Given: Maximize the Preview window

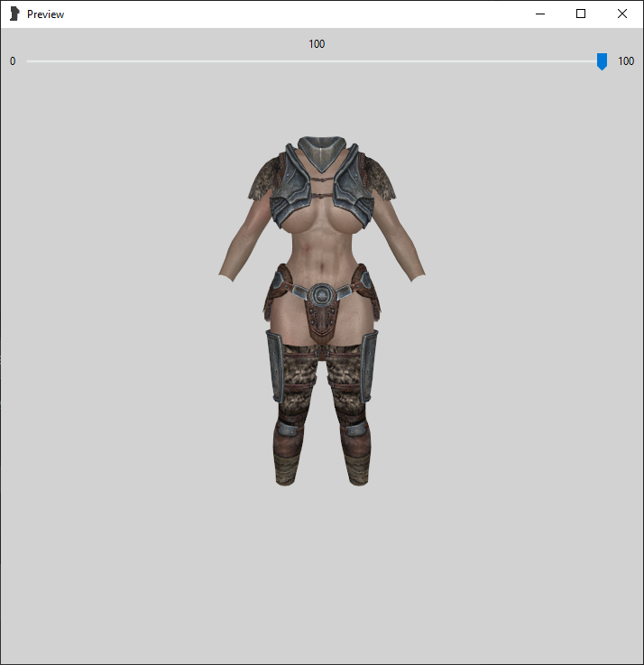Looking at the screenshot, I should tap(581, 14).
